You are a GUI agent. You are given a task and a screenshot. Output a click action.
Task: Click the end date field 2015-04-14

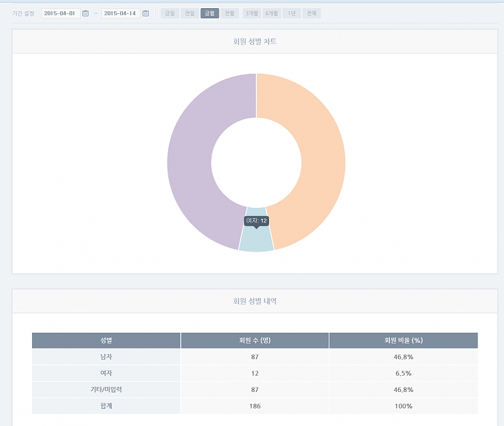point(120,13)
